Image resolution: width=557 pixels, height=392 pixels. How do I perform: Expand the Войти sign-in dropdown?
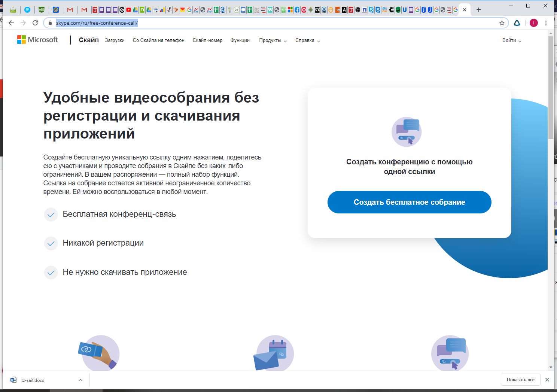click(x=512, y=40)
